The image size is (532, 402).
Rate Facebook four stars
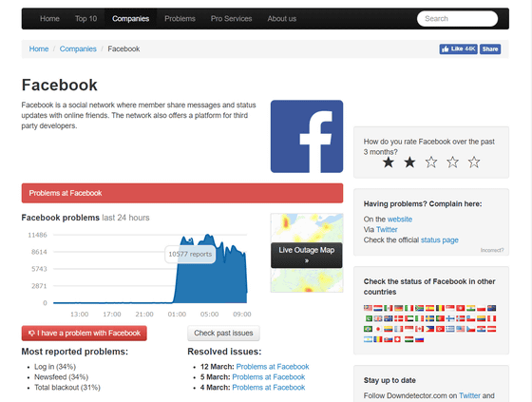(452, 163)
